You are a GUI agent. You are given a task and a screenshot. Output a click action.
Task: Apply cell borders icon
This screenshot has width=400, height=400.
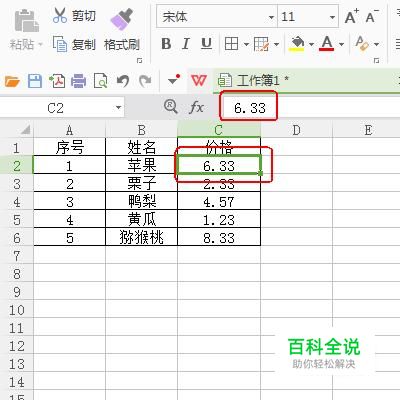(232, 44)
